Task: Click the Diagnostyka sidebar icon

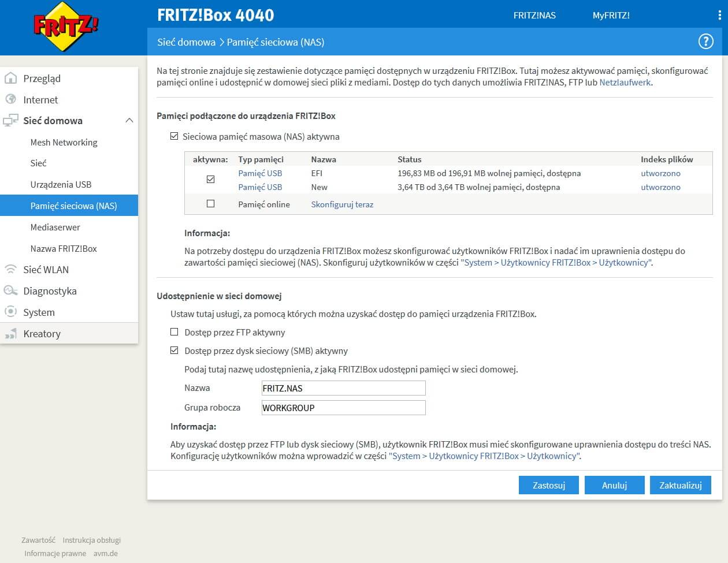Action: tap(10, 290)
